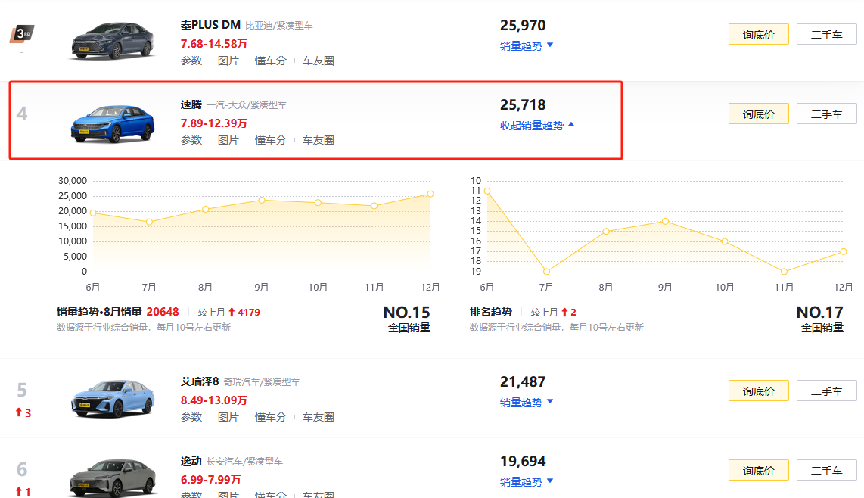Click 询底价 button for 逸动
Image resolution: width=864 pixels, height=498 pixels.
(759, 470)
